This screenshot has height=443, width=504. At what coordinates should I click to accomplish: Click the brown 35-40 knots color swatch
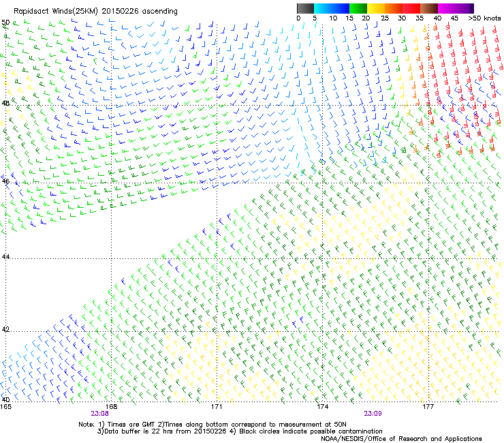(x=429, y=8)
